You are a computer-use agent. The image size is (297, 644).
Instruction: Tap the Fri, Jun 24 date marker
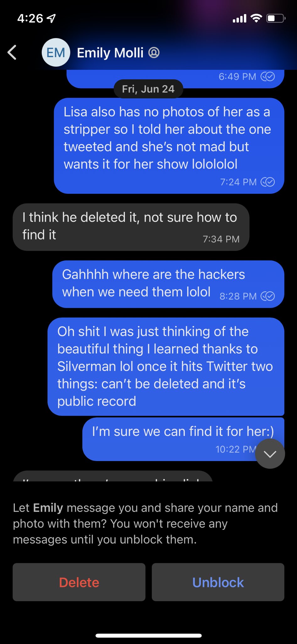pos(148,89)
